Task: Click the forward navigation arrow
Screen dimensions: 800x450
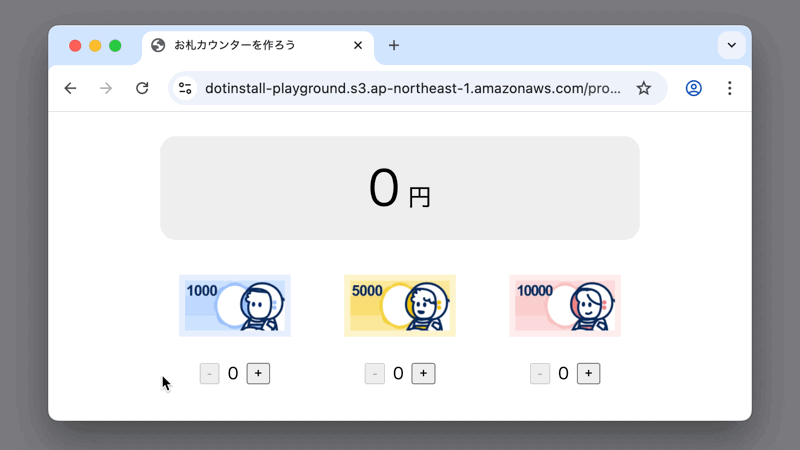Action: (106, 88)
